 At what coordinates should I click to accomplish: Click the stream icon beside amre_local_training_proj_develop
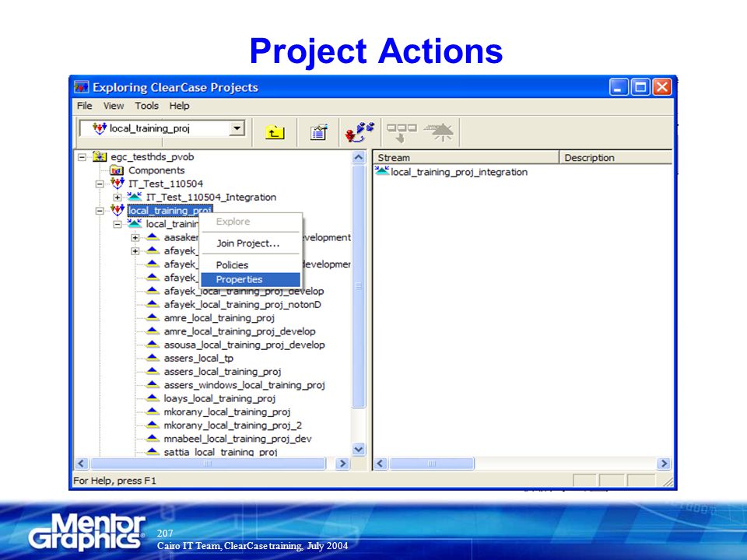[x=153, y=331]
